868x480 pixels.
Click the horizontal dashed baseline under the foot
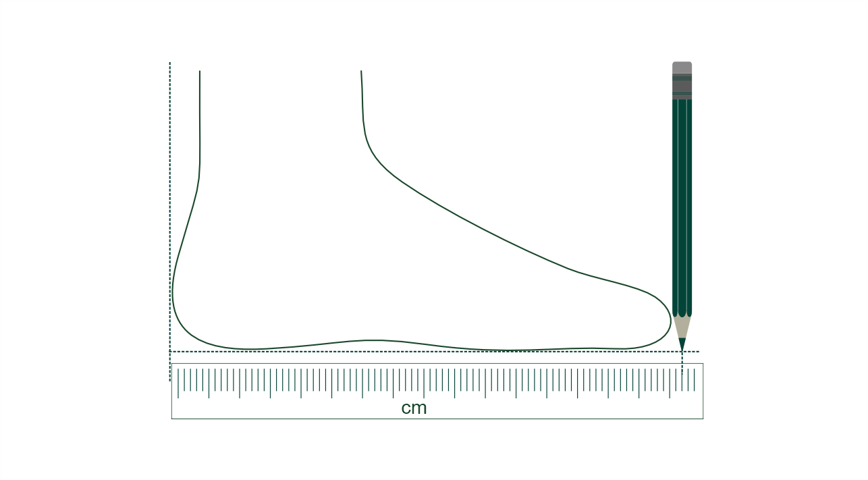[x=432, y=351]
